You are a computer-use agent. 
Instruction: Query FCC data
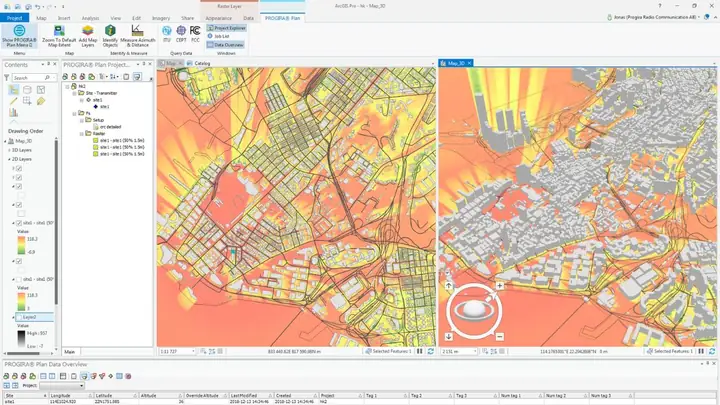195,34
